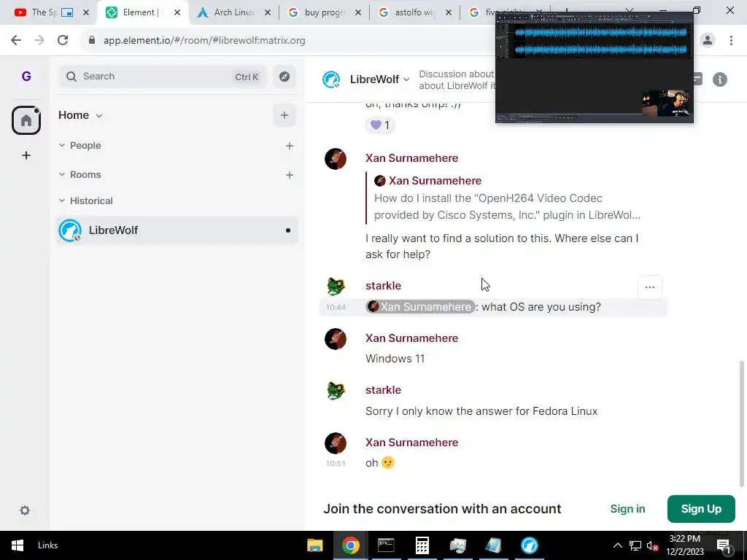This screenshot has height=560, width=747.
Task: Click the network tray icon
Action: (635, 545)
